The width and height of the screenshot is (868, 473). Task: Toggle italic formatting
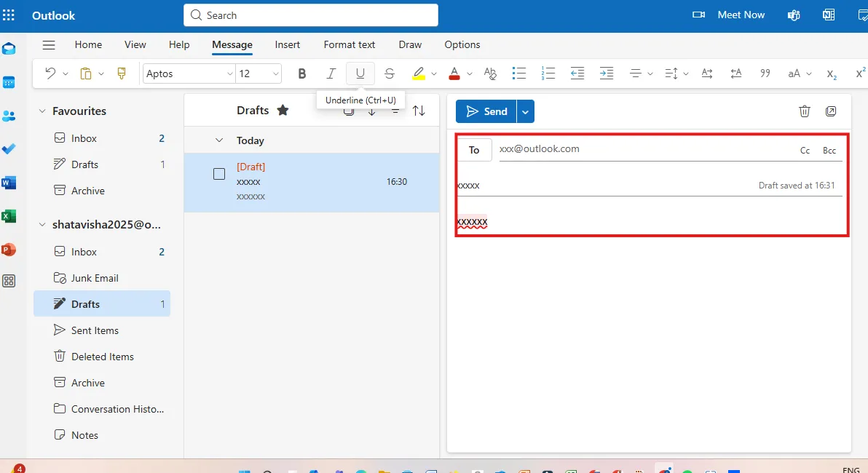[x=331, y=73]
